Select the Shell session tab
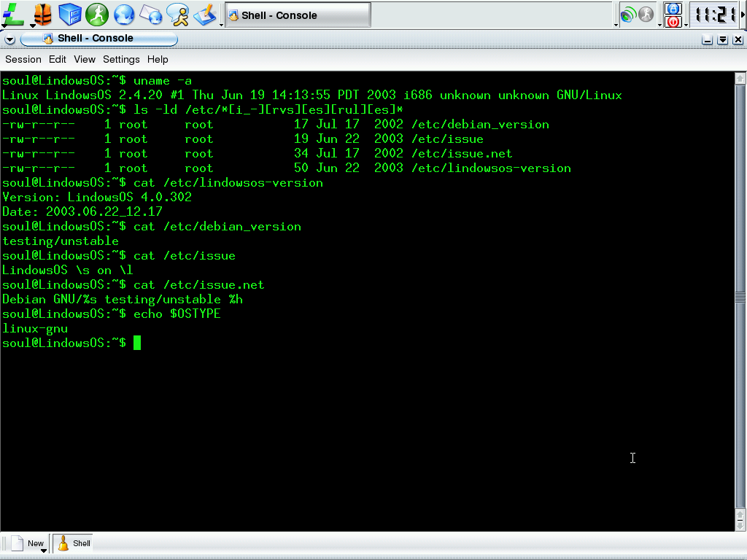 (72, 543)
